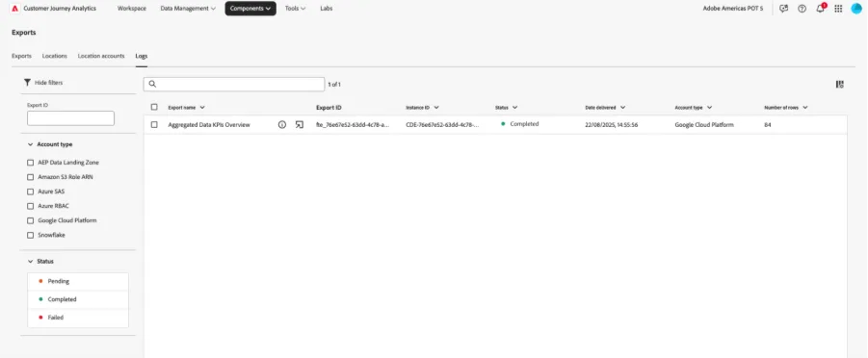Click the Adobe logo icon

15,9
